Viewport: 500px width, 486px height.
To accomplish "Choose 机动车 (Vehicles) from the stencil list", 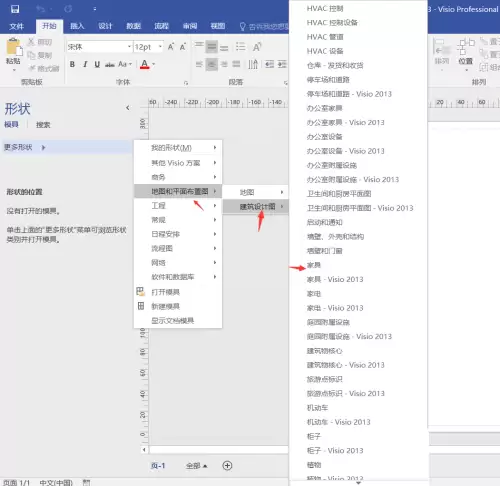I will coord(317,408).
